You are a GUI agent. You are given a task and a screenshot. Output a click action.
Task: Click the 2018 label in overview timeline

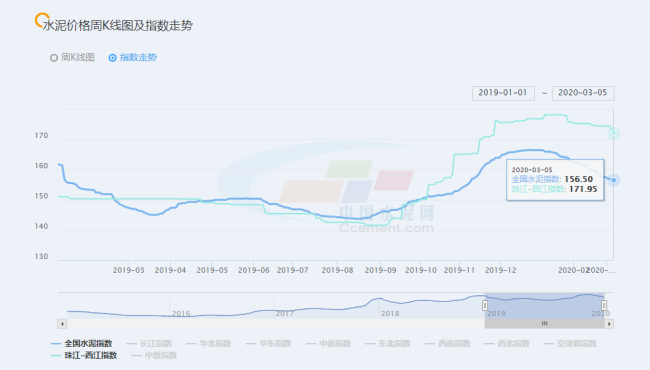tap(390, 314)
